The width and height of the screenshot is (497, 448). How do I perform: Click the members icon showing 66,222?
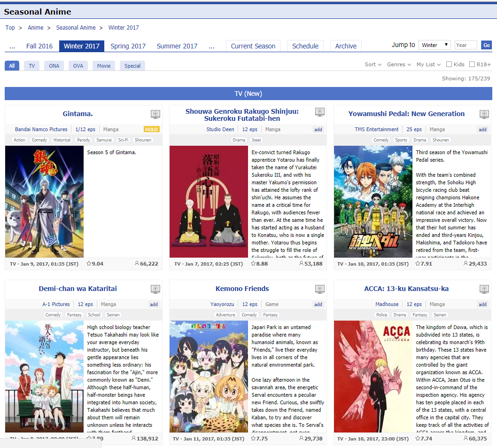(x=137, y=263)
